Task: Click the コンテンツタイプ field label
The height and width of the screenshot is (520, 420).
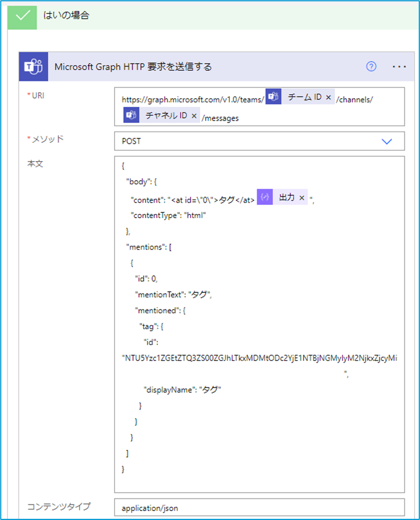Action: (x=59, y=506)
